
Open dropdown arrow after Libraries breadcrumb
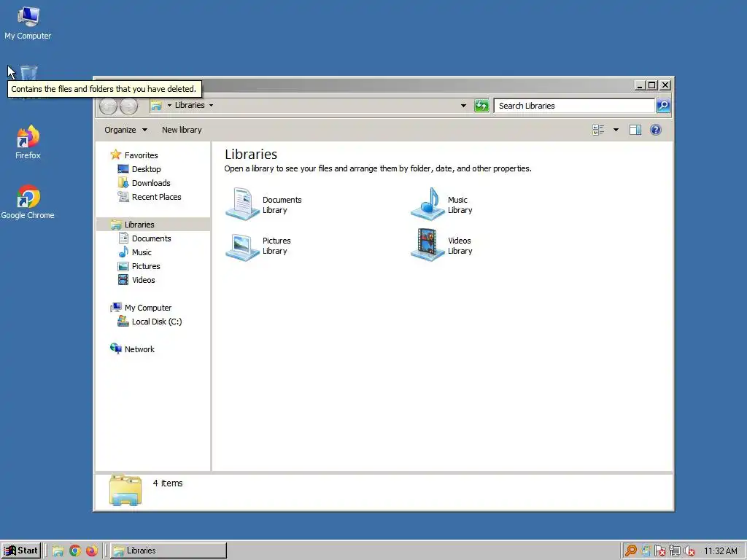point(211,105)
